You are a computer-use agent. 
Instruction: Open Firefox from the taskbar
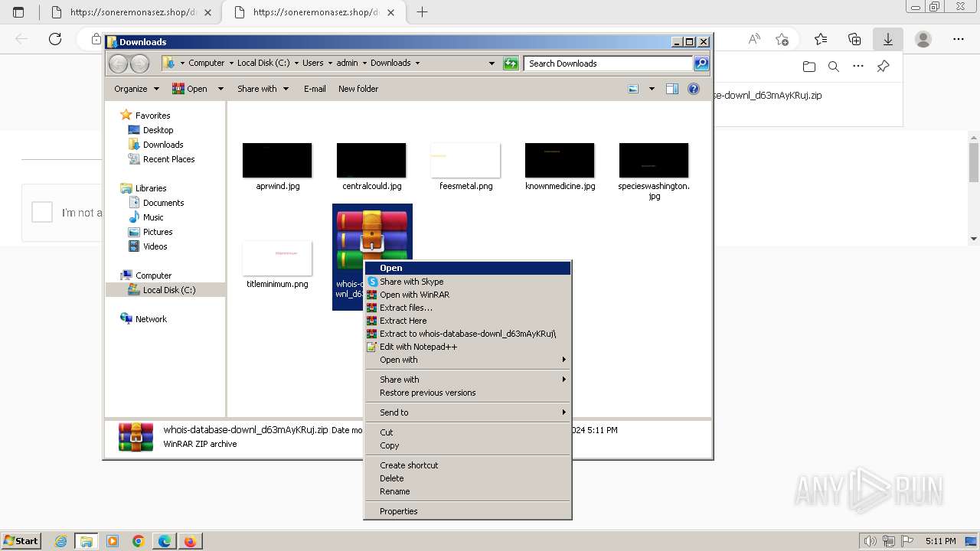(x=190, y=541)
